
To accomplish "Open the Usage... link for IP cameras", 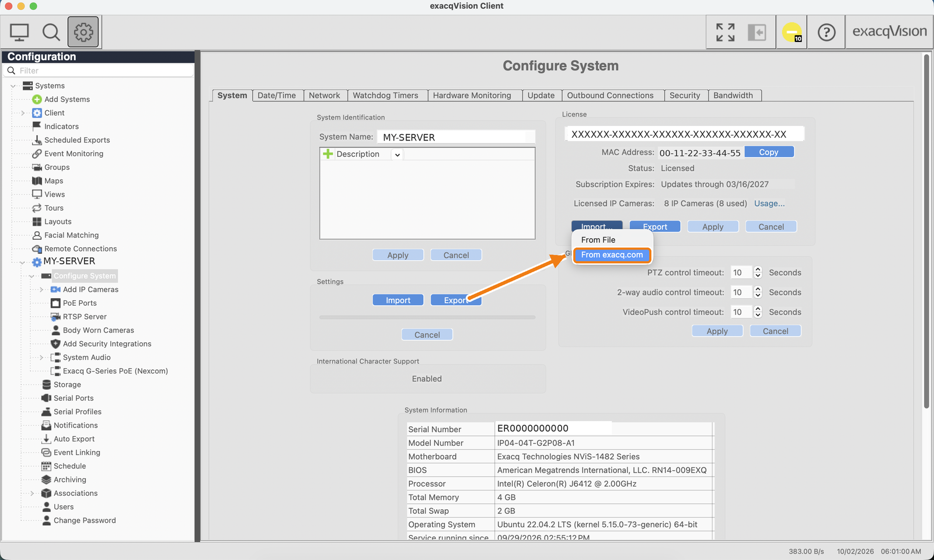I will (x=769, y=204).
